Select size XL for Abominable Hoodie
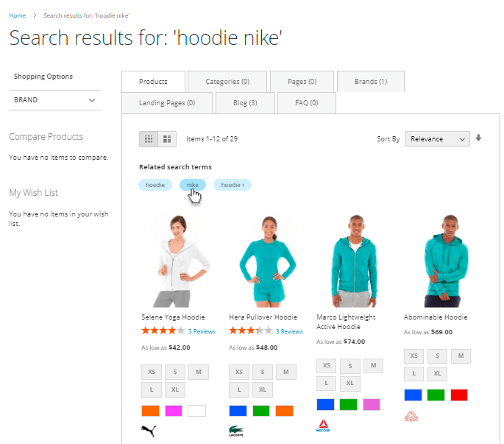This screenshot has width=504, height=444. (437, 373)
